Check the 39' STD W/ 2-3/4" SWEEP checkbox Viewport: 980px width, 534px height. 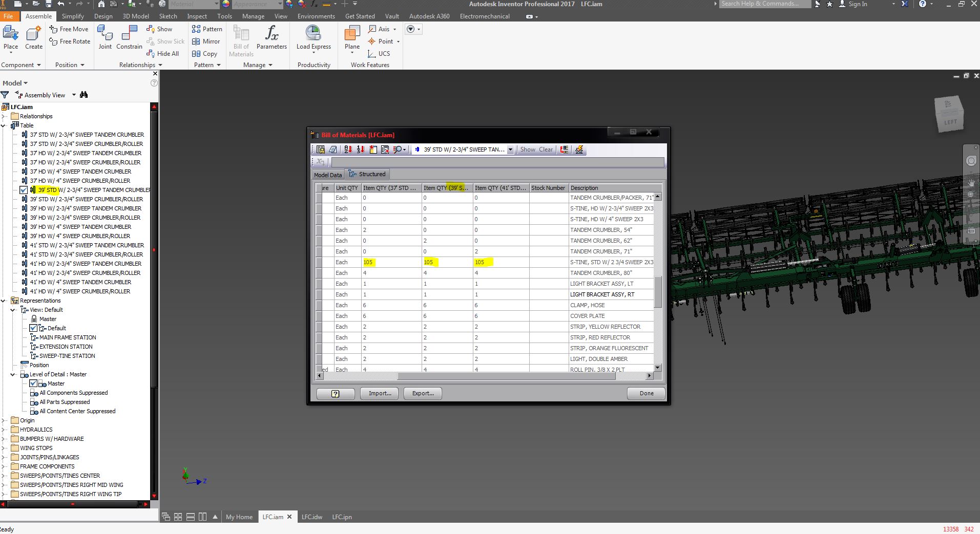click(24, 190)
